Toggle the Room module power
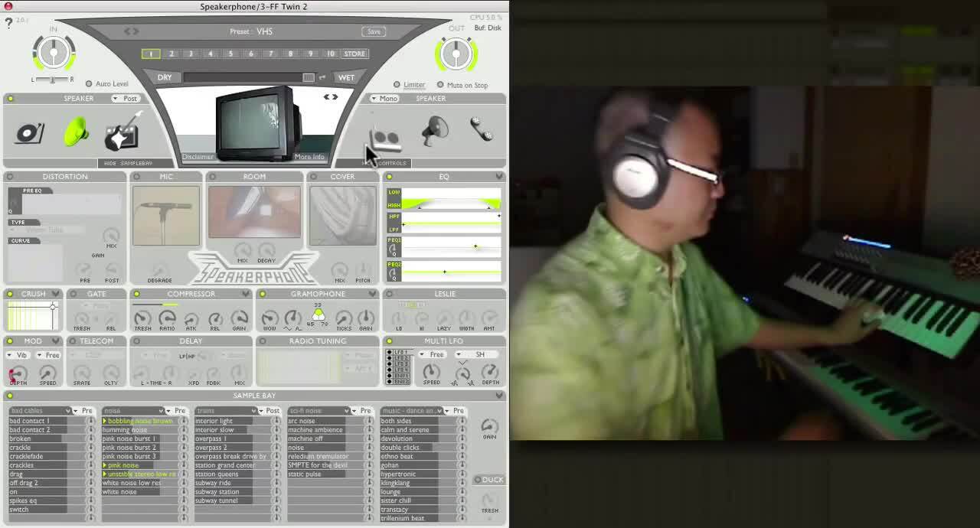Viewport: 980px width, 528px height. (212, 177)
